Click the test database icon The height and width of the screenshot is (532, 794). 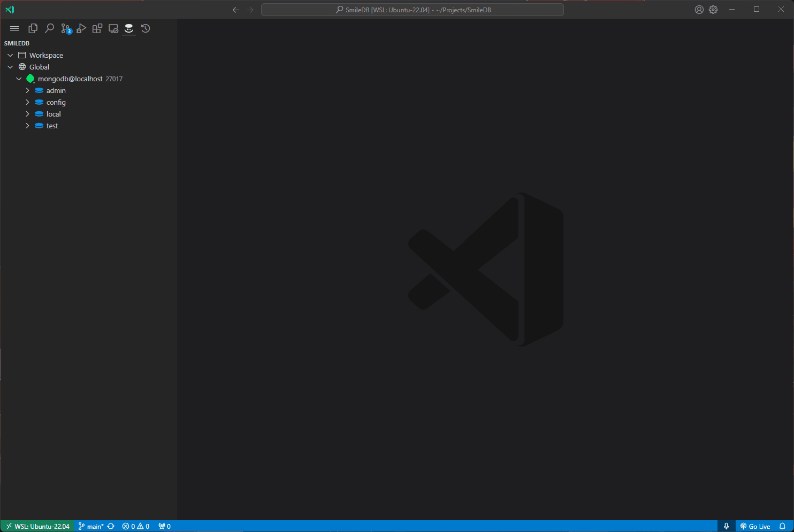click(x=39, y=126)
